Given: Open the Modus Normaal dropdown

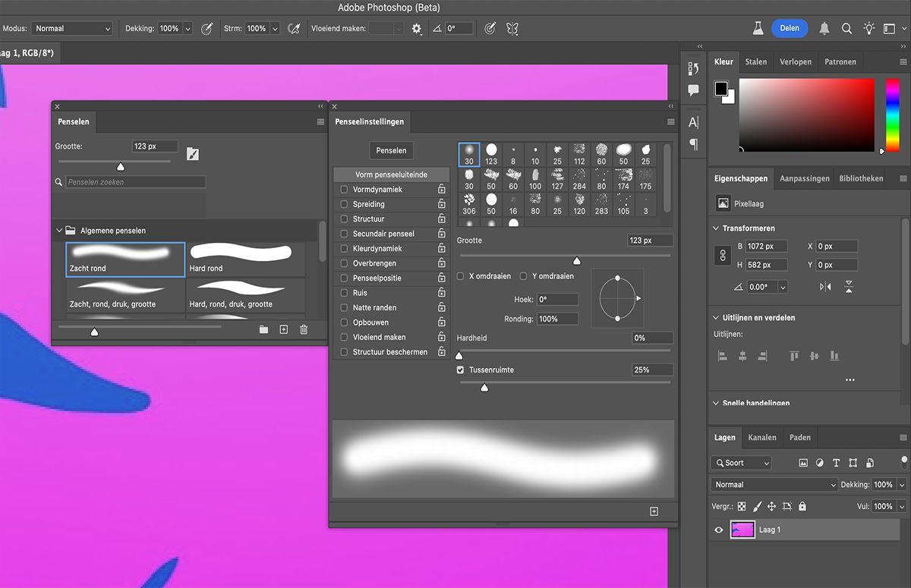Looking at the screenshot, I should pyautogui.click(x=72, y=29).
